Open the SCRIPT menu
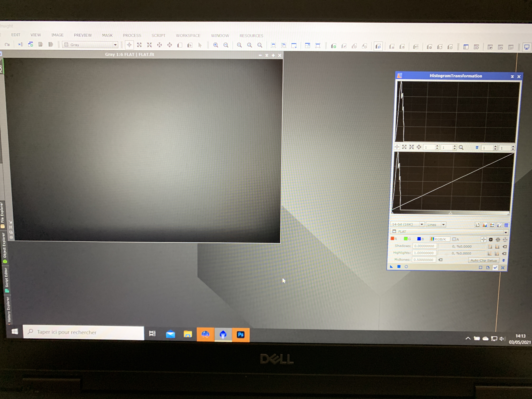Screen dimensions: 532x399 158,35
